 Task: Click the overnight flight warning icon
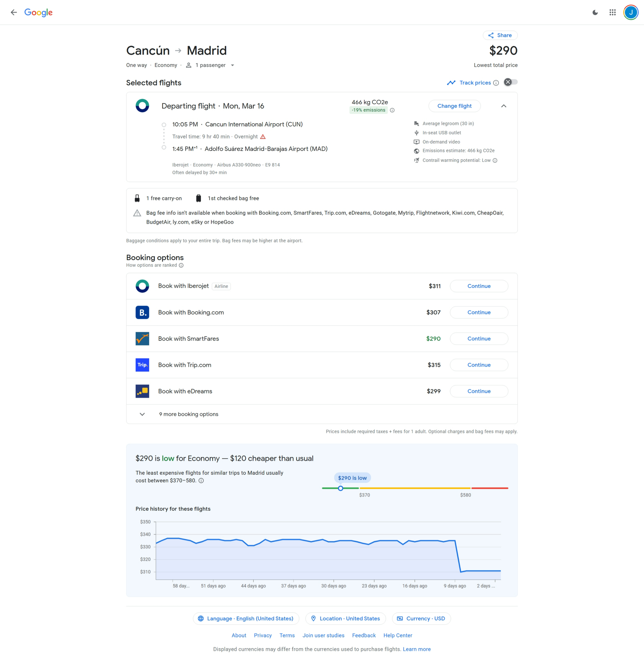[263, 137]
